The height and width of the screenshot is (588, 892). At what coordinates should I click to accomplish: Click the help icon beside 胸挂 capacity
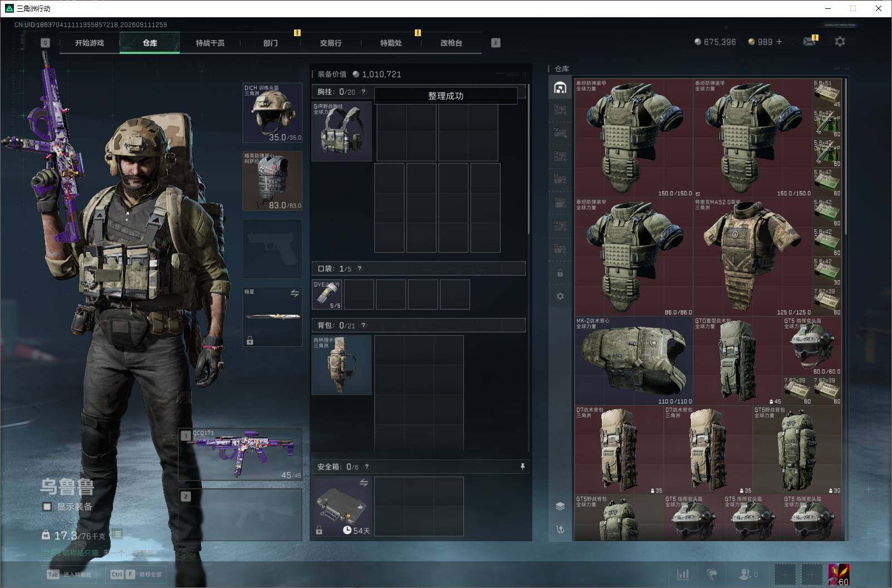[x=364, y=92]
